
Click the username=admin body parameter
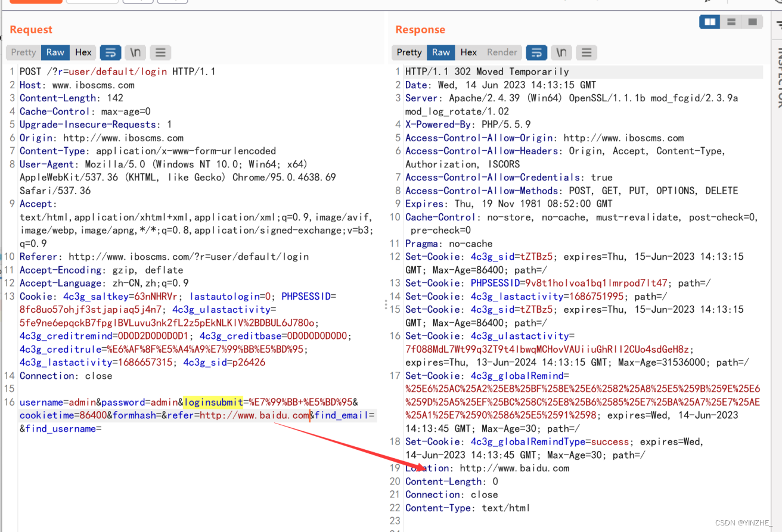(58, 402)
